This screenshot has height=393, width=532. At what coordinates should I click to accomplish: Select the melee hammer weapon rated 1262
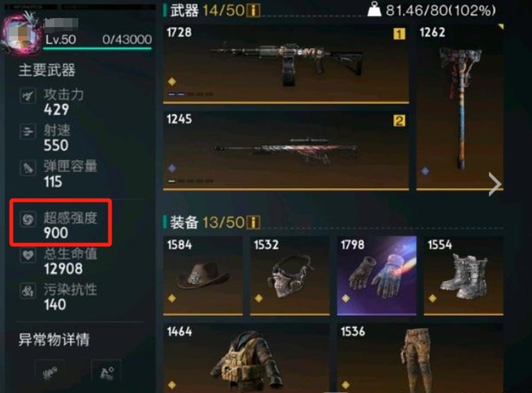460,107
